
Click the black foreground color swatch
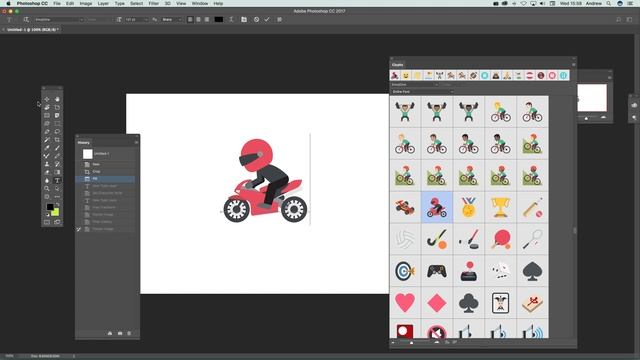tap(50, 207)
